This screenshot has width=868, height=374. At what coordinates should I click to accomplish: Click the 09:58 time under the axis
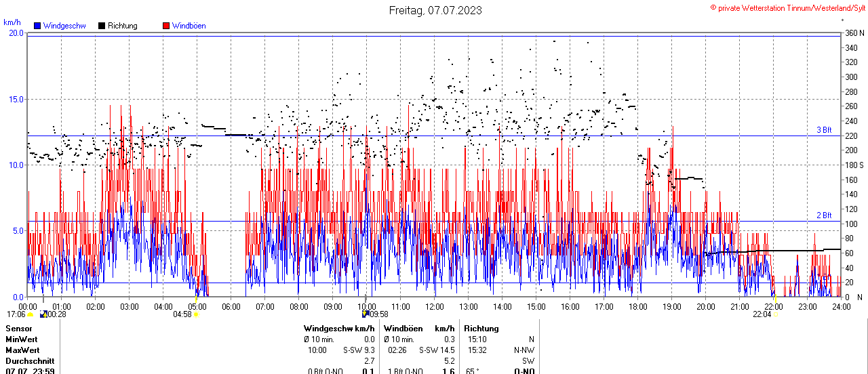[x=379, y=314]
